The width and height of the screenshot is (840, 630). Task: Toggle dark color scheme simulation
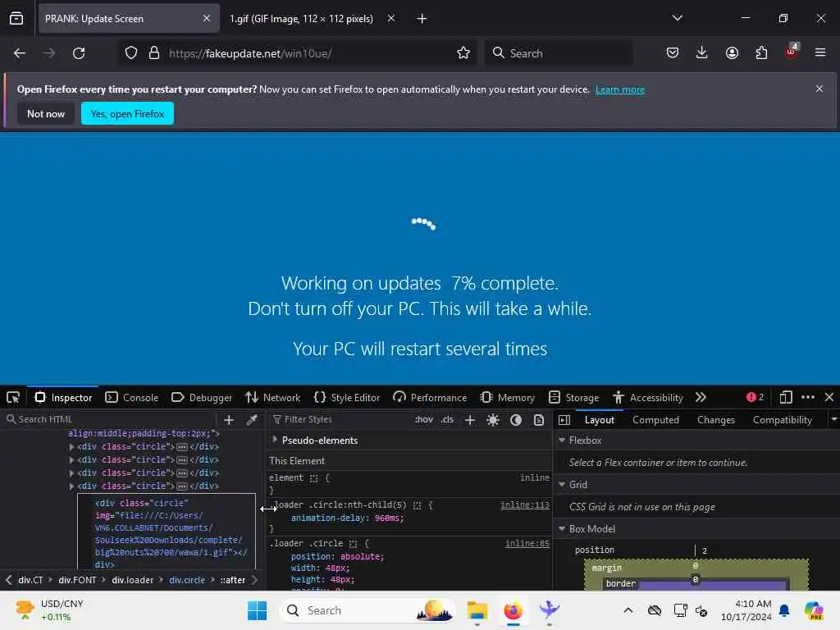tap(516, 420)
